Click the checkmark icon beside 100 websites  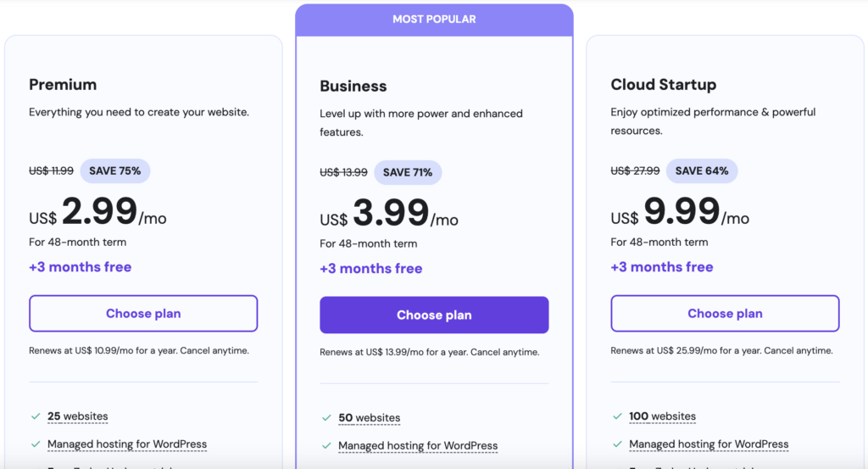coord(617,416)
